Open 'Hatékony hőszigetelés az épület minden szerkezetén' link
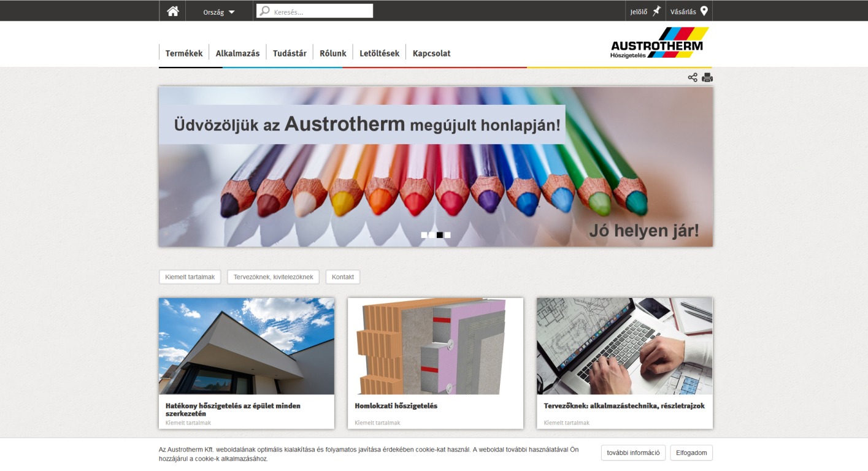 pos(233,410)
